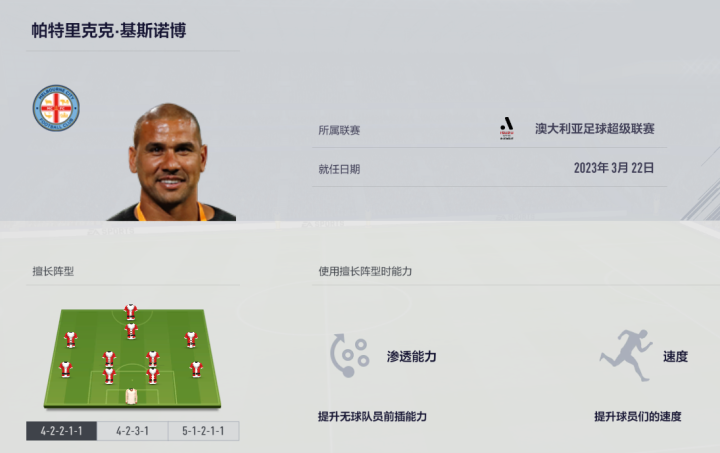Click the 速度 ability label
720x453 pixels.
click(675, 356)
